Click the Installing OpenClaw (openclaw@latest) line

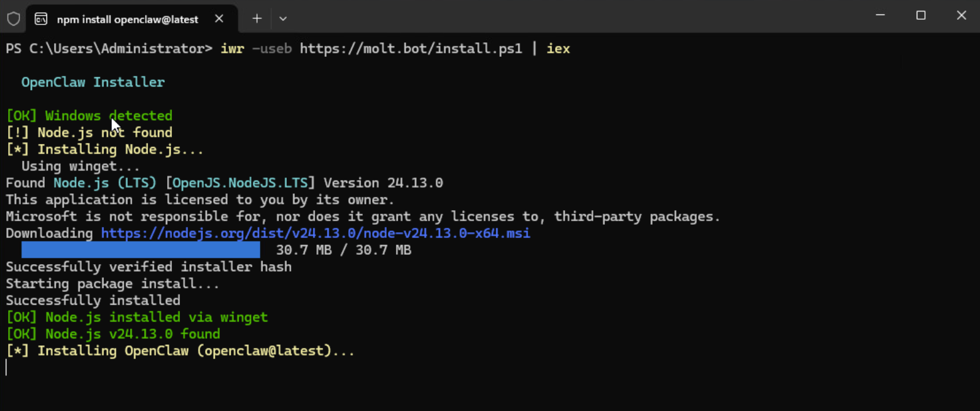click(x=180, y=351)
